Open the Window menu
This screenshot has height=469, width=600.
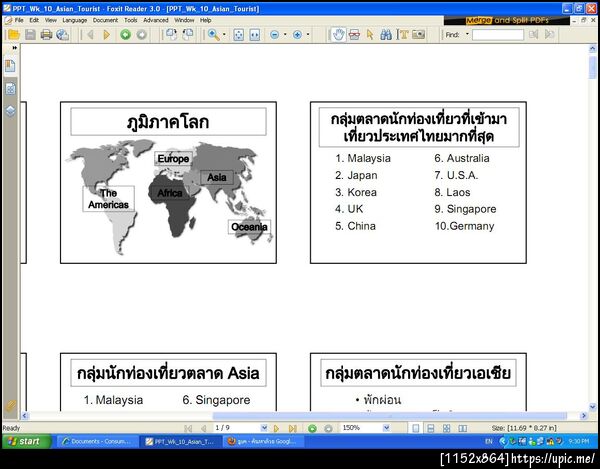[x=184, y=20]
